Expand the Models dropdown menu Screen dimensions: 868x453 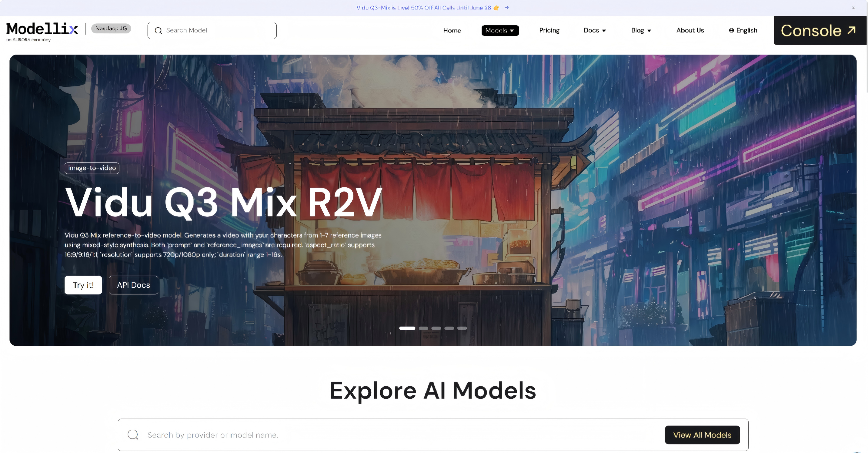[x=500, y=30]
